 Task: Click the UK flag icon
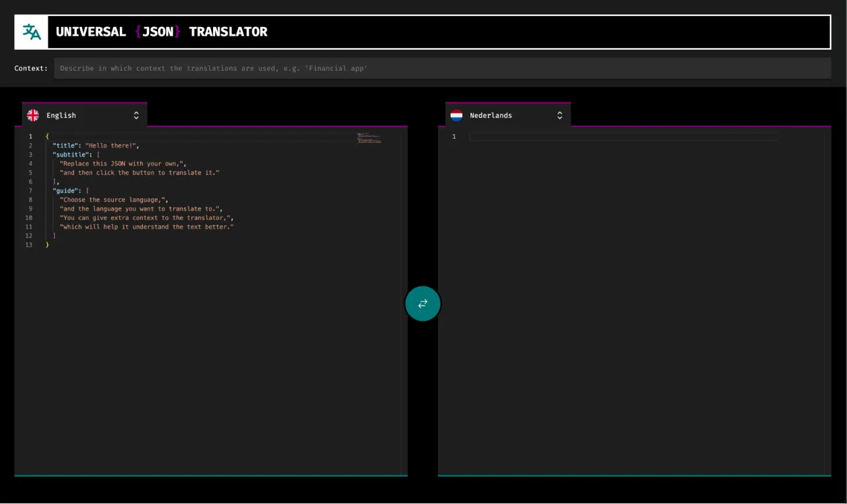33,115
